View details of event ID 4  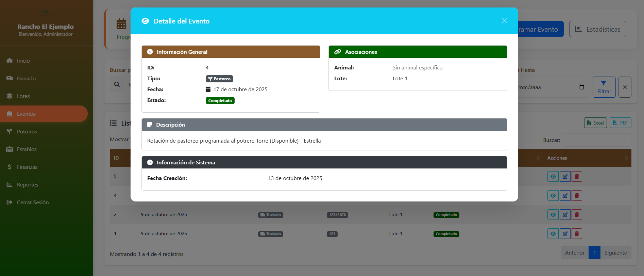point(553,195)
